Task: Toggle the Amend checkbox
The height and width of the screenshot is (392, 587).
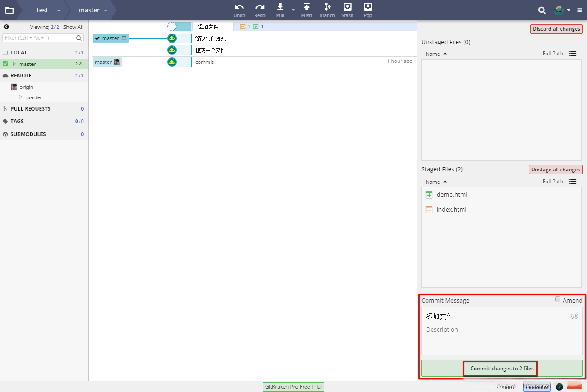Action: (x=558, y=299)
